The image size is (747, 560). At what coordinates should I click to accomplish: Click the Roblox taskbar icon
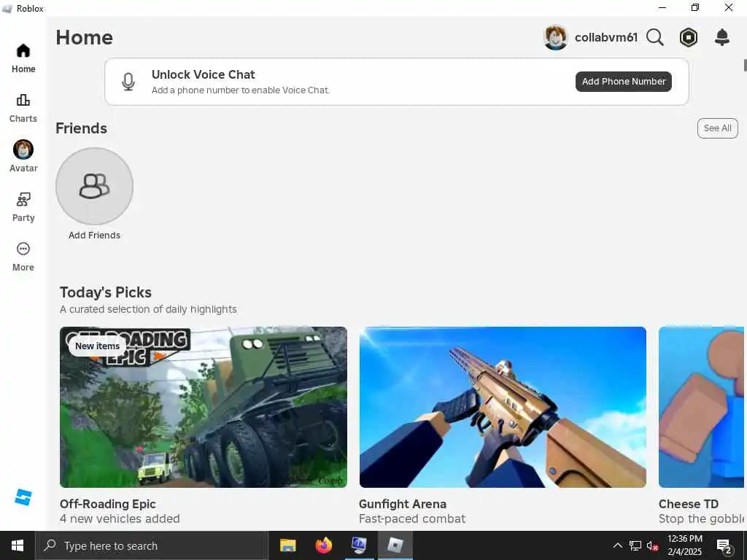[395, 545]
